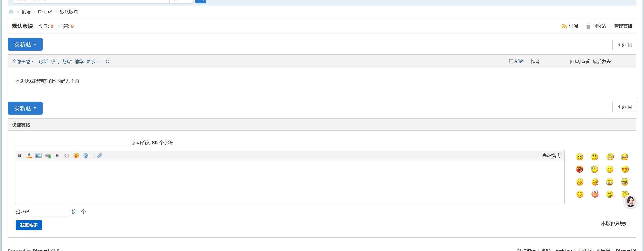Open the font color picker icon
The width and height of the screenshot is (644, 251).
tap(29, 156)
